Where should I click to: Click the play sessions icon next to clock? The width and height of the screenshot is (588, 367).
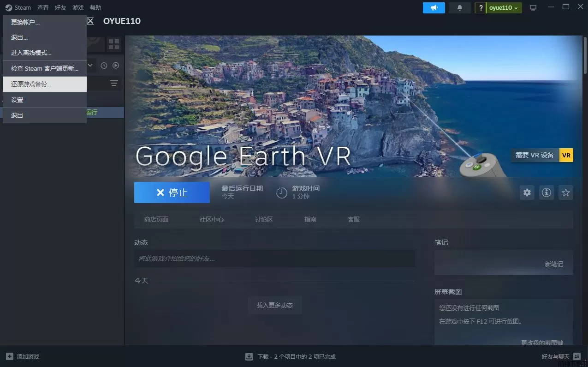tap(115, 66)
